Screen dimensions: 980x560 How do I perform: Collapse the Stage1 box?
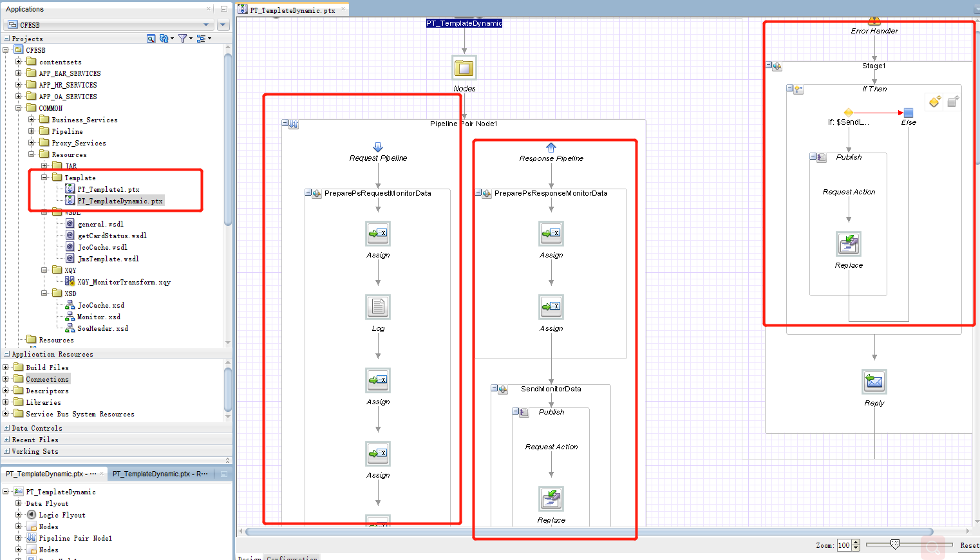(x=769, y=65)
